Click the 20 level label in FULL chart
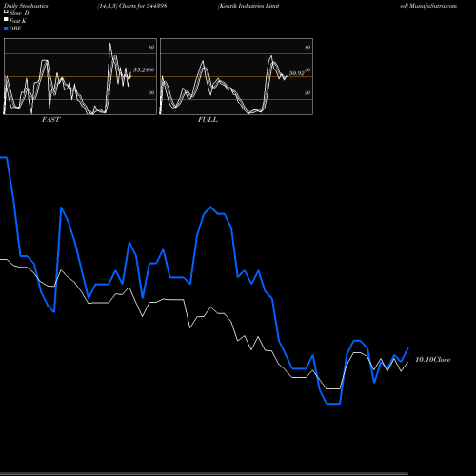The width and height of the screenshot is (476, 476). [307, 93]
